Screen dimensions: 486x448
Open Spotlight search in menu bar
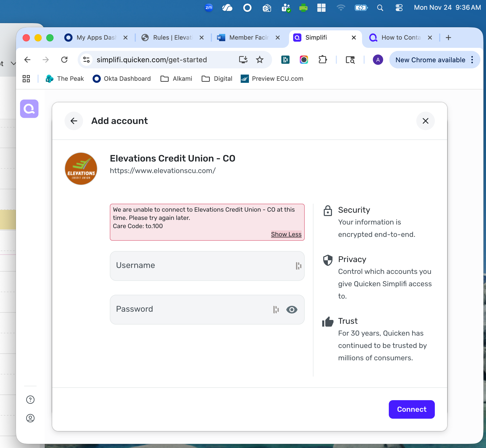[x=380, y=8]
